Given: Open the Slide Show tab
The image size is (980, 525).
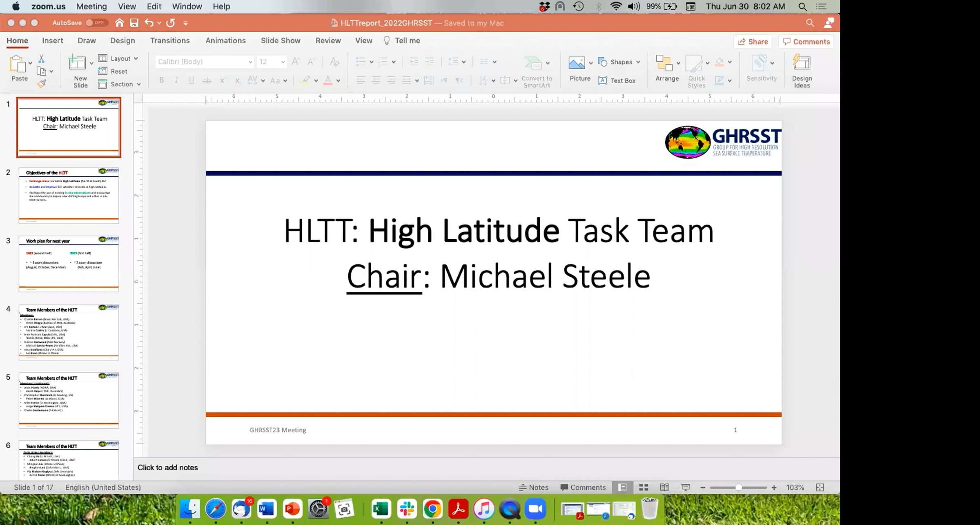Looking at the screenshot, I should (281, 40).
